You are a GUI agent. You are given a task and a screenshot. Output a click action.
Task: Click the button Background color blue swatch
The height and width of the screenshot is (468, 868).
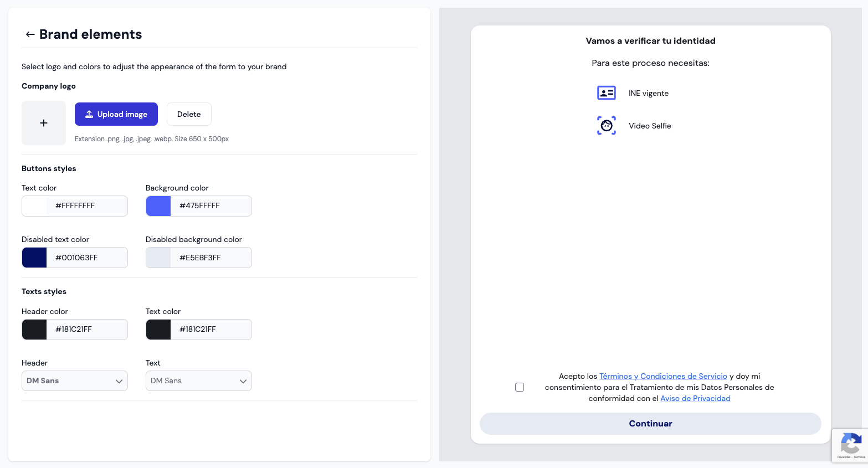click(x=158, y=206)
